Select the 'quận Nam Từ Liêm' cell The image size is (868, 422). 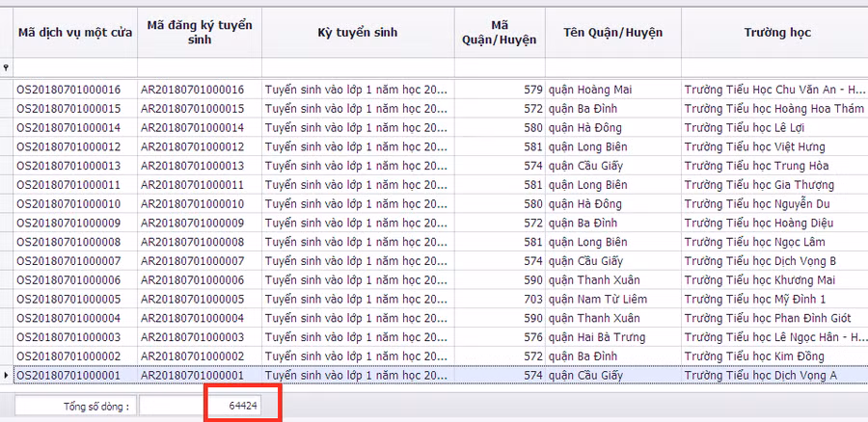pyautogui.click(x=612, y=299)
